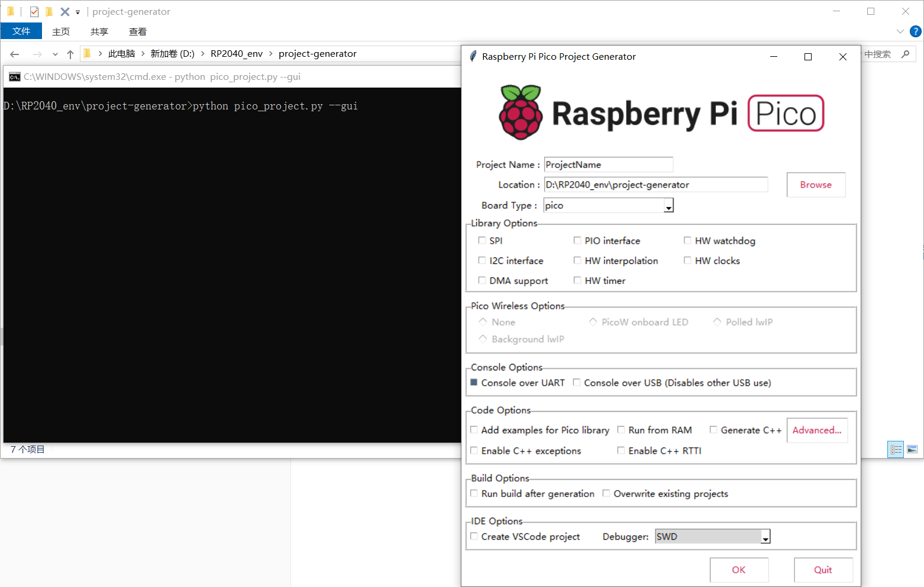Expand the Explorer ribbon chevron
Viewport: 924px width, 587px height.
click(900, 31)
